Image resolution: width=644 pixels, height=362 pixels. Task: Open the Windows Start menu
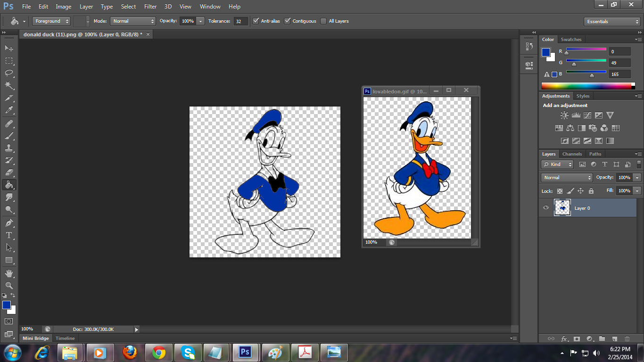click(x=12, y=352)
